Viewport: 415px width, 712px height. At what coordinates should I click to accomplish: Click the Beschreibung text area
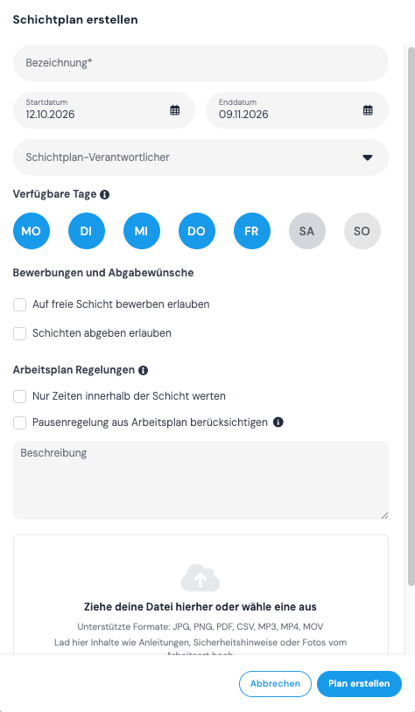[x=201, y=480]
